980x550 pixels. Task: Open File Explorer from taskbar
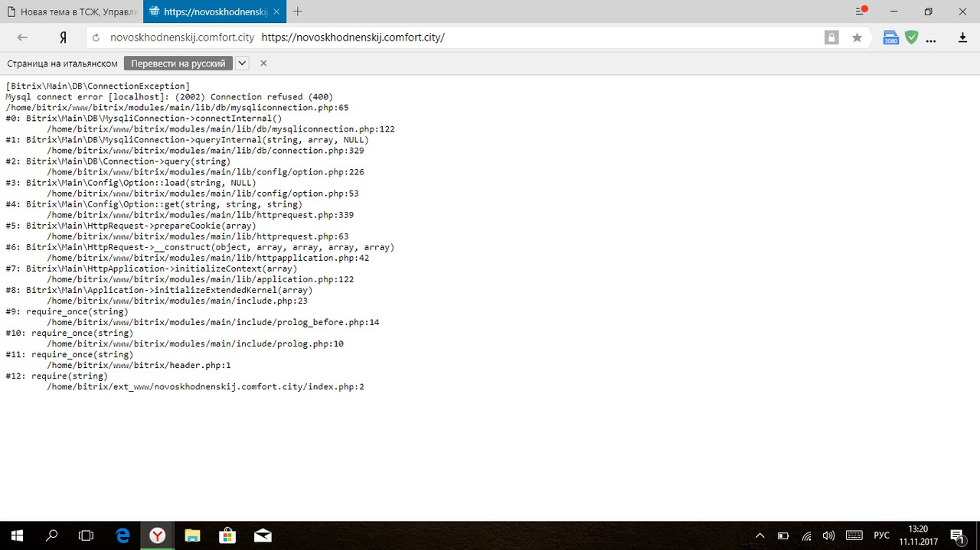[x=193, y=535]
